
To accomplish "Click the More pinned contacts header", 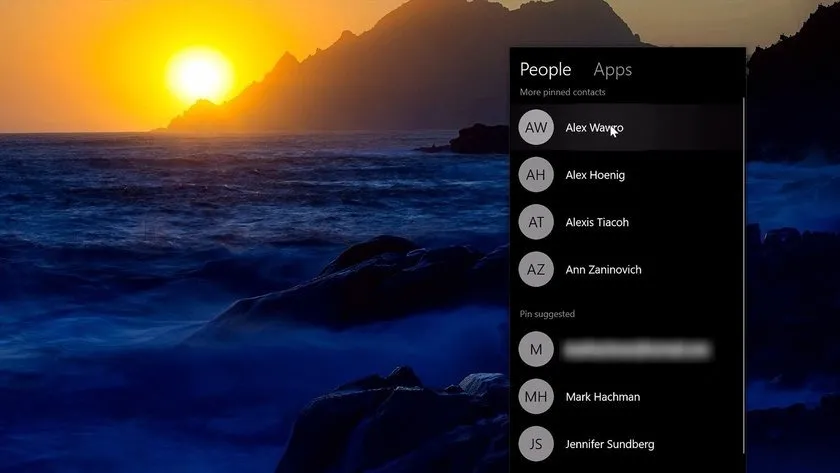I will point(562,92).
